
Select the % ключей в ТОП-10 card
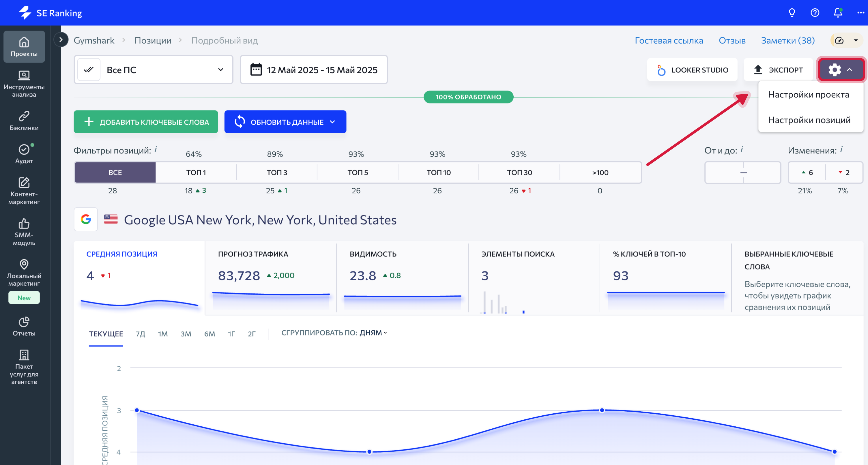coord(666,278)
